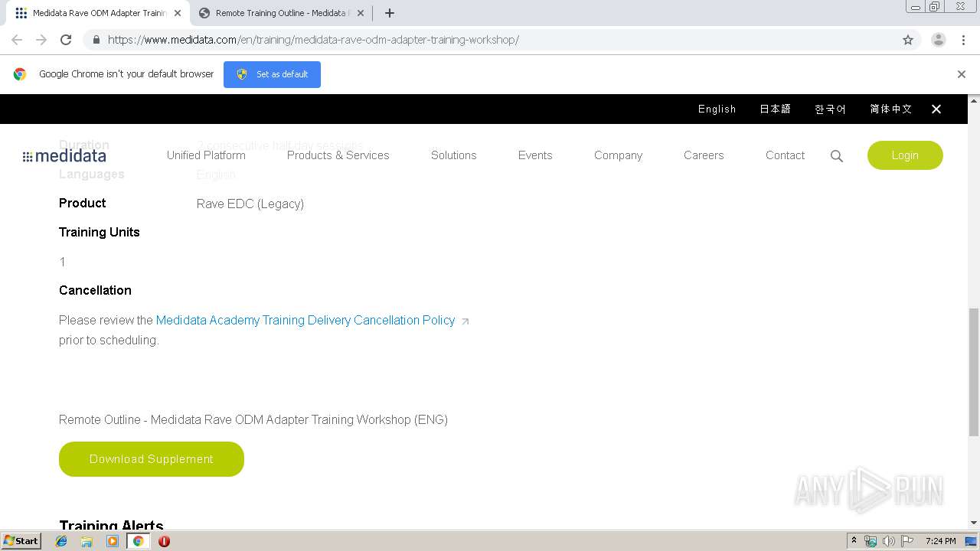The height and width of the screenshot is (551, 980).
Task: Click the Download Supplement button
Action: point(152,459)
